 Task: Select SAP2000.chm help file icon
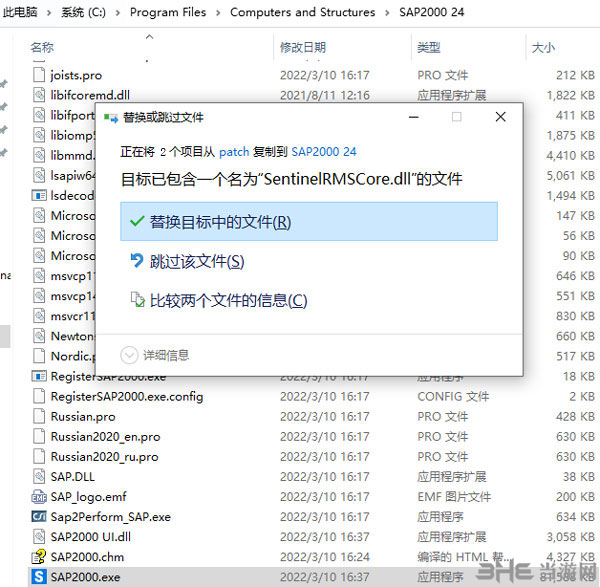click(39, 557)
